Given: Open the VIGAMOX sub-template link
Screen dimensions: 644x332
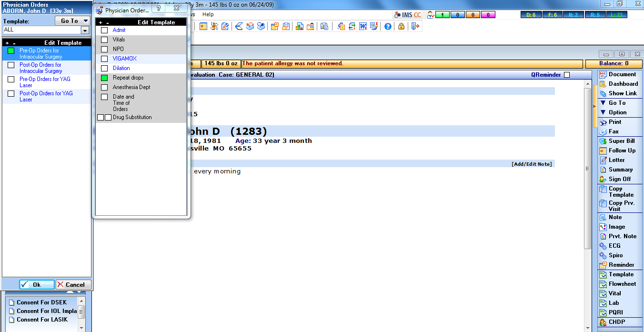Looking at the screenshot, I should [x=125, y=59].
